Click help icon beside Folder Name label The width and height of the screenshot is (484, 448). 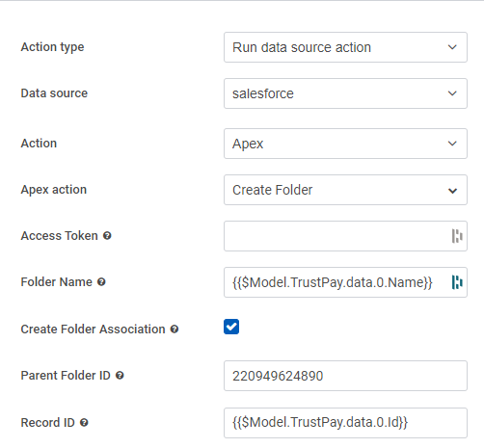[x=101, y=282]
